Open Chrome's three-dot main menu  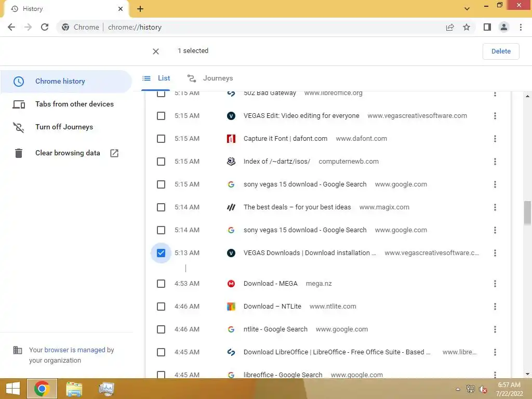[x=521, y=27]
